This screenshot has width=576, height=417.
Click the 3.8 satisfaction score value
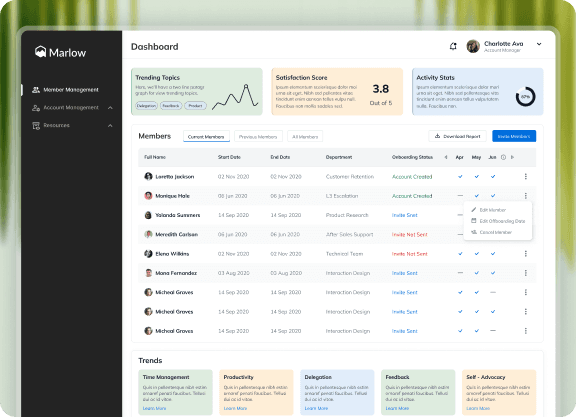(381, 89)
